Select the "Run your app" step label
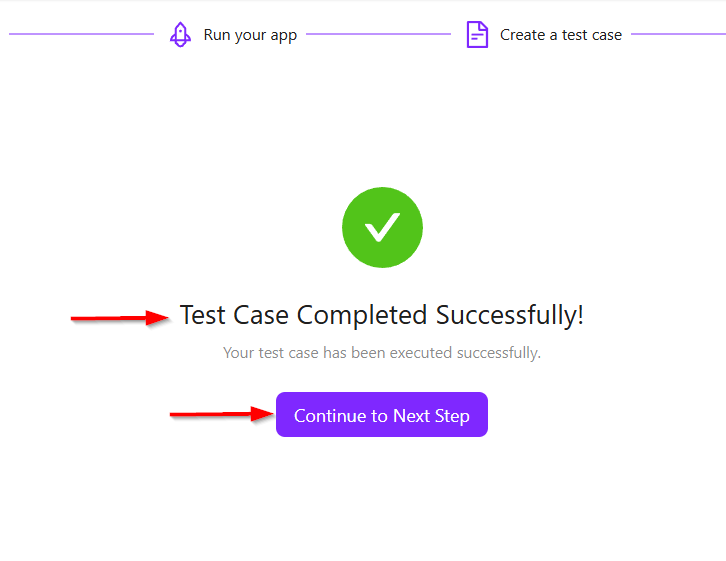Viewport: 726px width, 561px height. [x=250, y=35]
